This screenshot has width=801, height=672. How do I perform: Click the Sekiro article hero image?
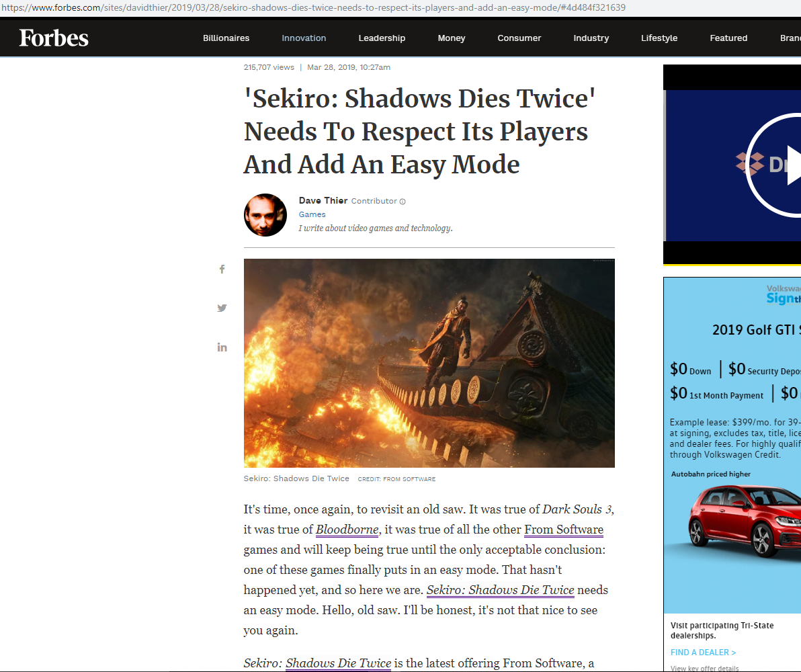click(x=429, y=364)
